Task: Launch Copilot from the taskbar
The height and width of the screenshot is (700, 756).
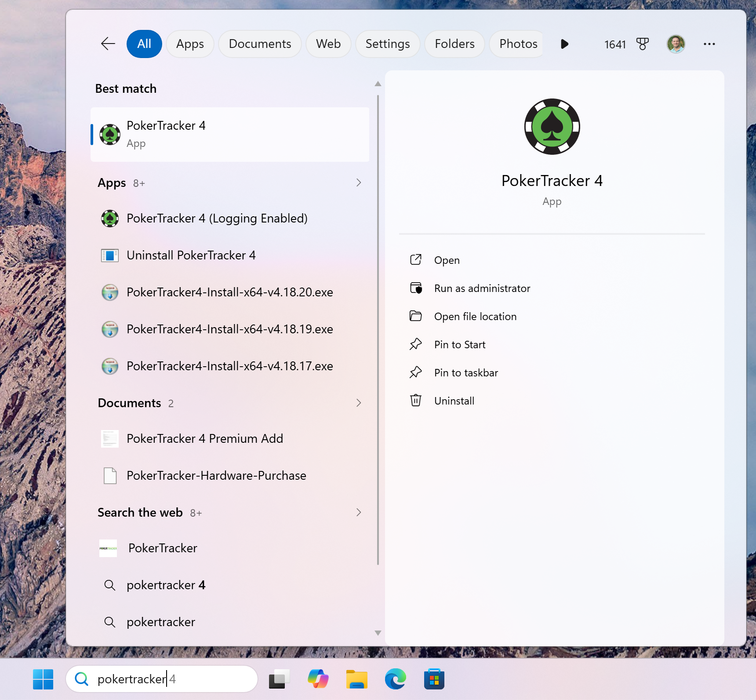Action: coord(318,679)
